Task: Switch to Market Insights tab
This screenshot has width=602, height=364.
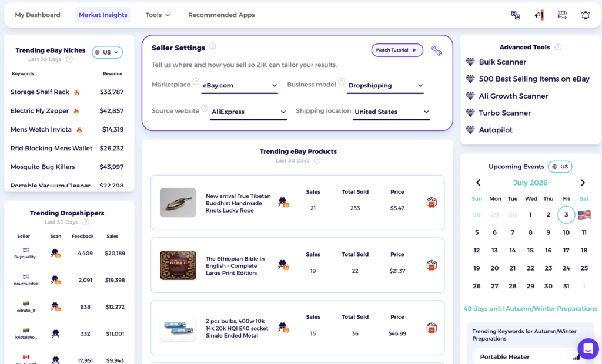Action: point(103,15)
